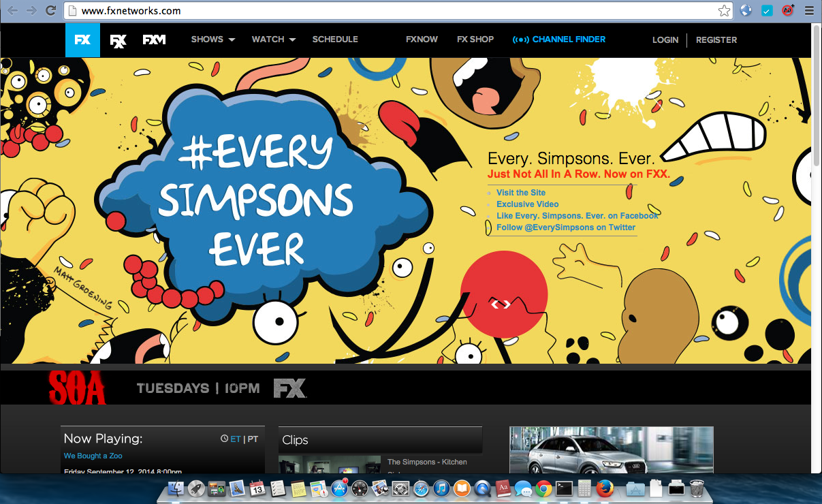This screenshot has width=822, height=504.
Task: Open Terminal from the dock
Action: (x=564, y=488)
